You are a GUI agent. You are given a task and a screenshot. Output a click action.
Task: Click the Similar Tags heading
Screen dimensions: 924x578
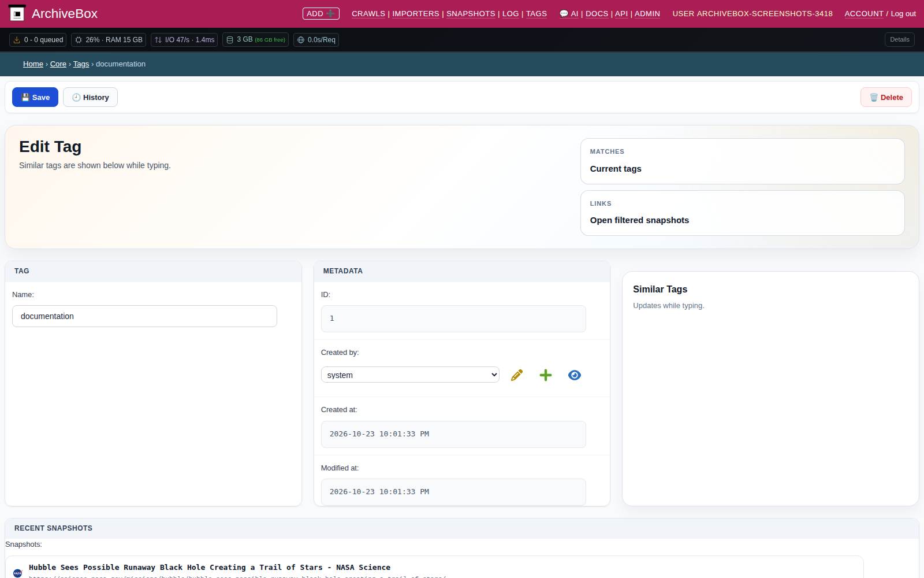pyautogui.click(x=660, y=289)
